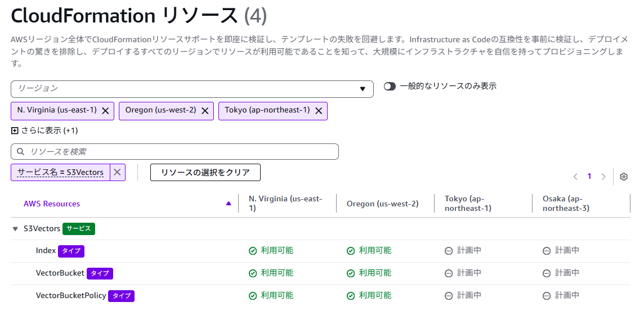This screenshot has height=320, width=644.
Task: Toggle 一般的なリソースのみ表示 switch
Action: tap(390, 87)
